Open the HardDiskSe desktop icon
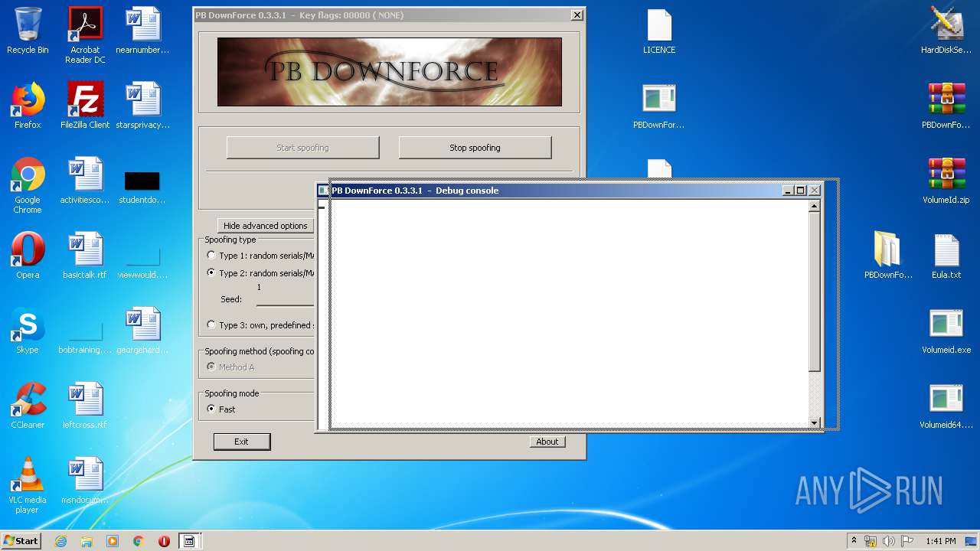The height and width of the screenshot is (551, 980). pyautogui.click(x=946, y=31)
